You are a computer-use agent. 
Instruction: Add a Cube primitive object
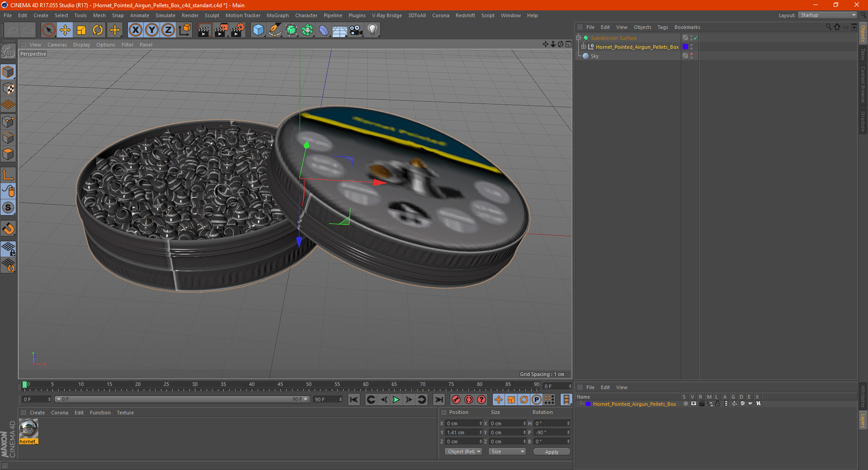pos(258,30)
